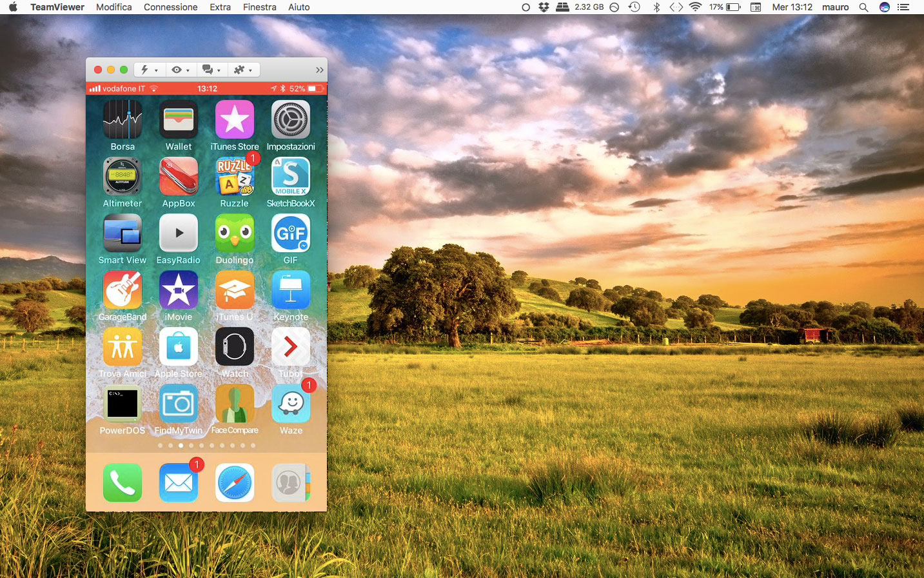Viewport: 924px width, 578px height.
Task: Launch the AppBox app
Action: pos(179,177)
